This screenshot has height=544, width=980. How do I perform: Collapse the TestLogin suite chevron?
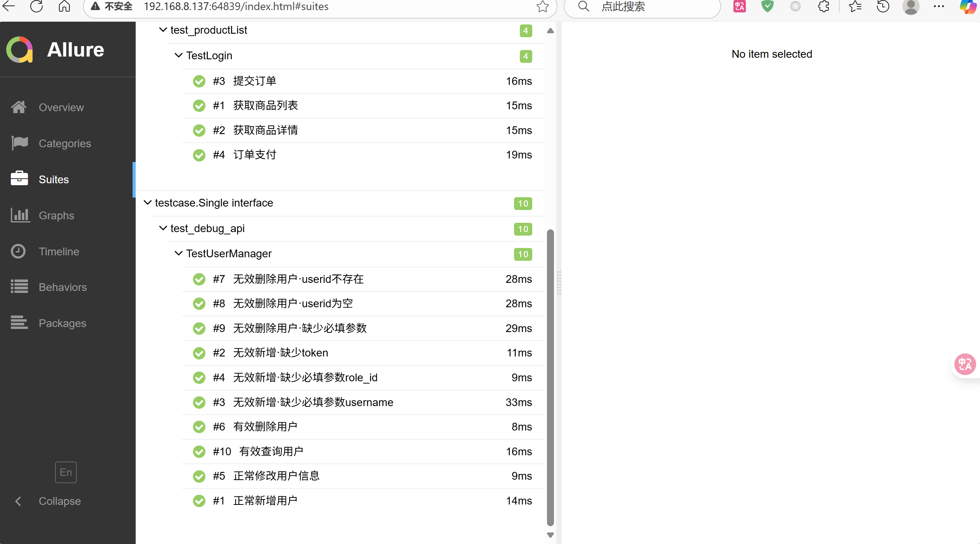[x=179, y=55]
